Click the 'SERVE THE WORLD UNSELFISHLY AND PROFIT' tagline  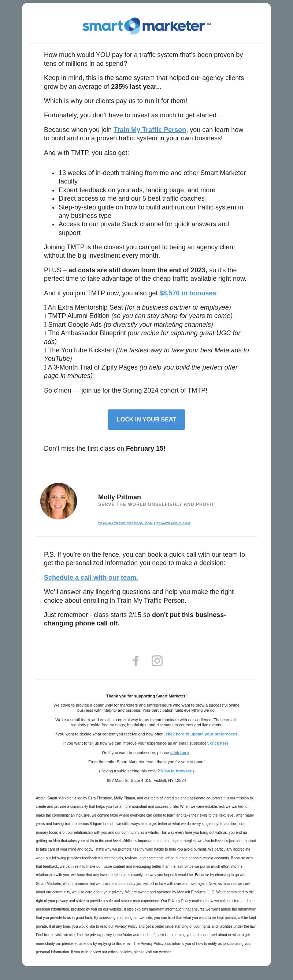pos(156,504)
